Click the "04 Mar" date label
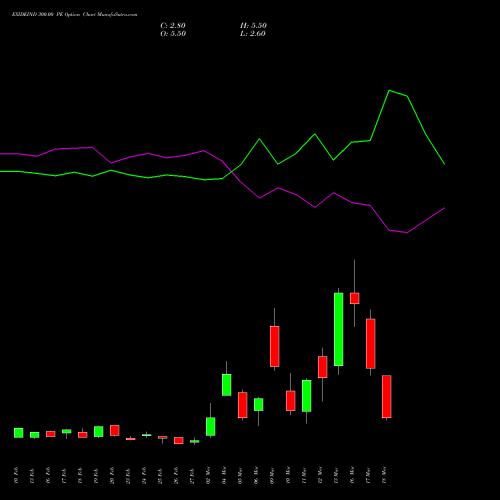Viewport: 500px width, 500px height. pos(224,475)
